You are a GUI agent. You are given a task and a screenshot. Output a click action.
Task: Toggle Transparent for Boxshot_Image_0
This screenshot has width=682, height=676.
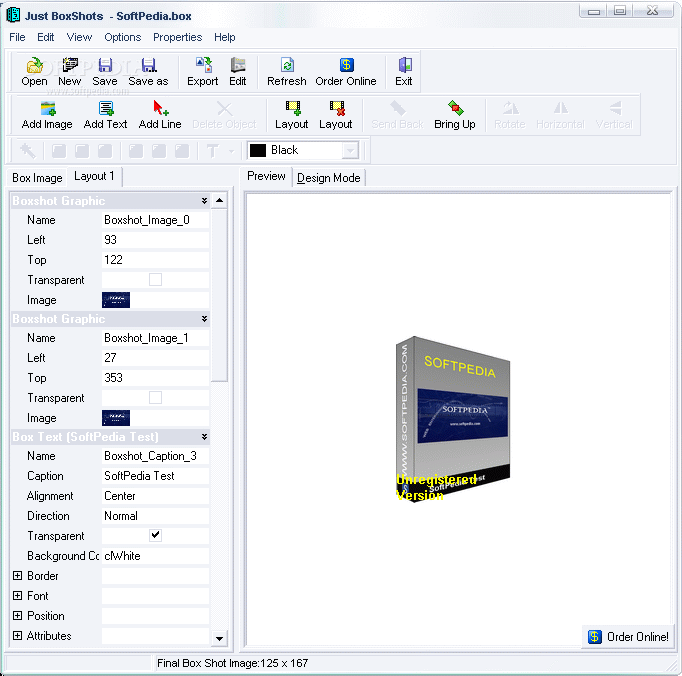(x=155, y=280)
